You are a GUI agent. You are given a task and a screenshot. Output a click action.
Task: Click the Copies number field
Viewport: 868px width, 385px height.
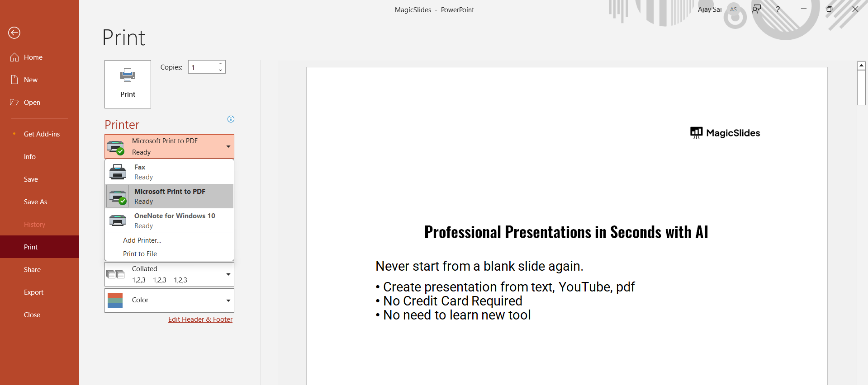click(203, 67)
